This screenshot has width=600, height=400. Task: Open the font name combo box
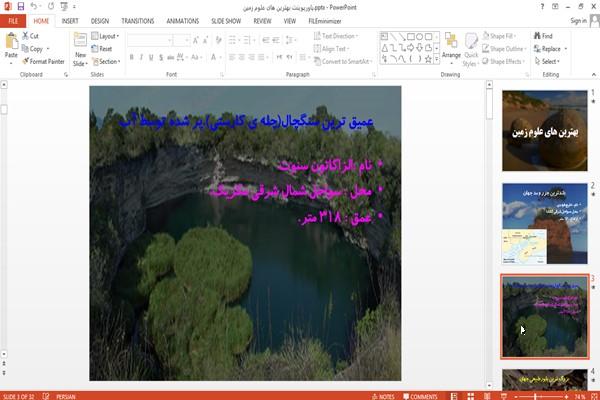click(150, 40)
